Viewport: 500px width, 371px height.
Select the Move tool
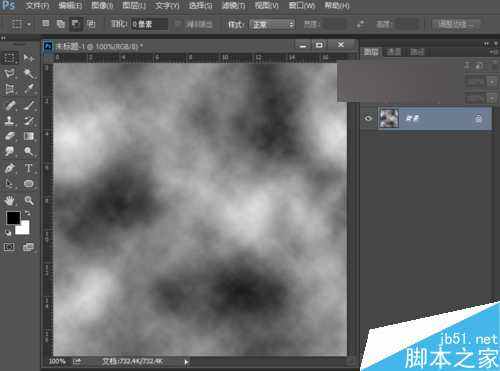[x=29, y=58]
